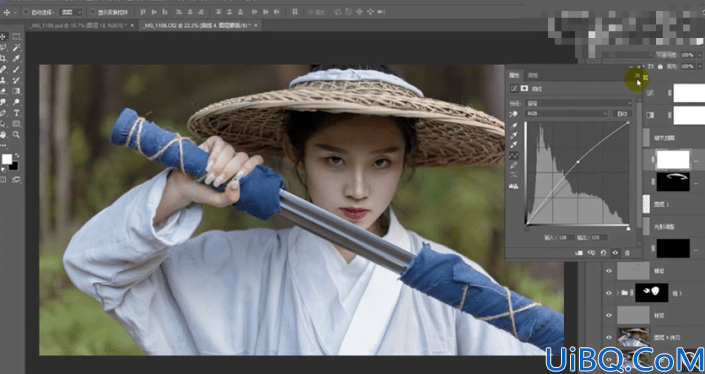Viewport: 705px width, 374px height.
Task: Open the Auto-Select layer/group dropdown
Action: (71, 12)
